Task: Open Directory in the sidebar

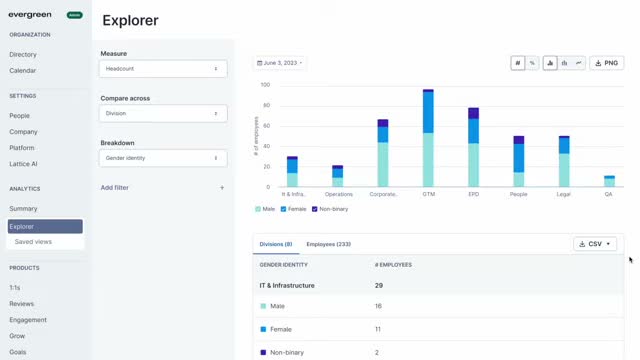Action: [x=23, y=54]
